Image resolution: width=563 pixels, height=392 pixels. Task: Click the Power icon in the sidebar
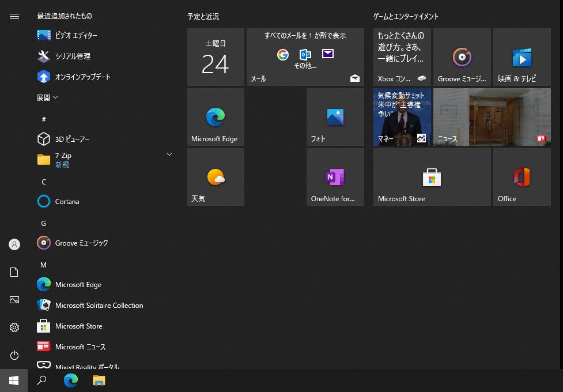coord(14,355)
